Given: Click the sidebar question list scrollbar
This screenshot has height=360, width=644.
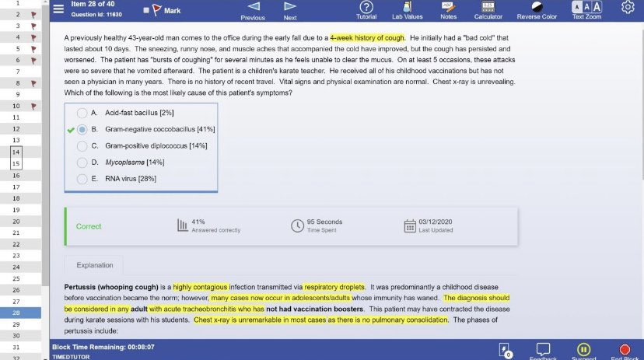Looking at the screenshot, I should [45, 144].
